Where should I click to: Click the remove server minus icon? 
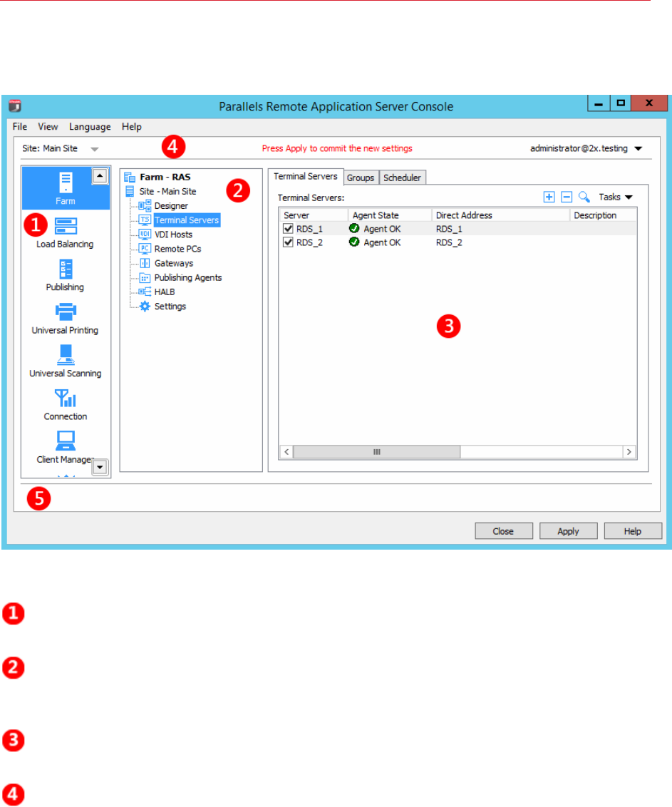coord(567,197)
